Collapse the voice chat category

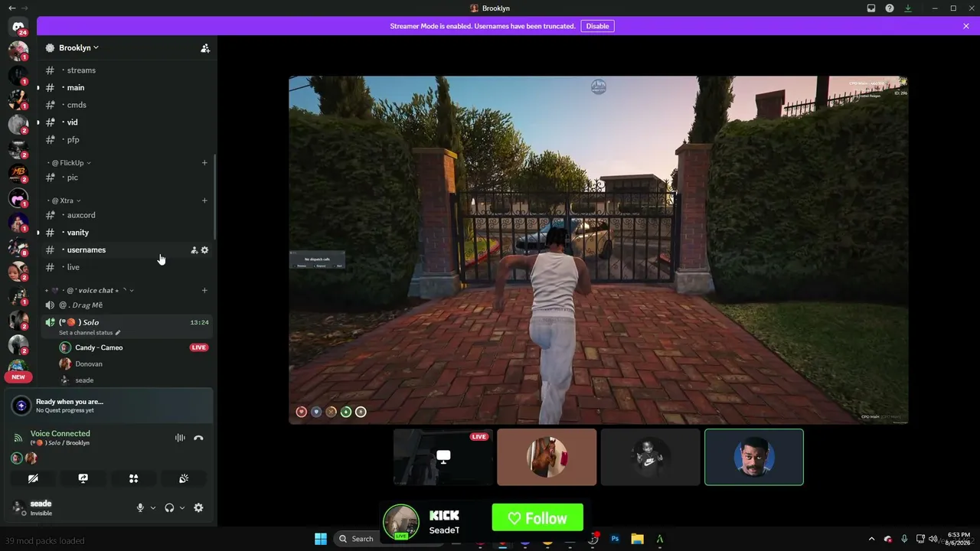point(90,291)
